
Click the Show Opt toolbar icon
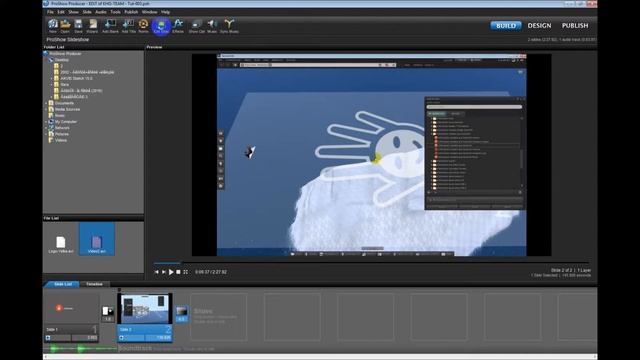197,26
